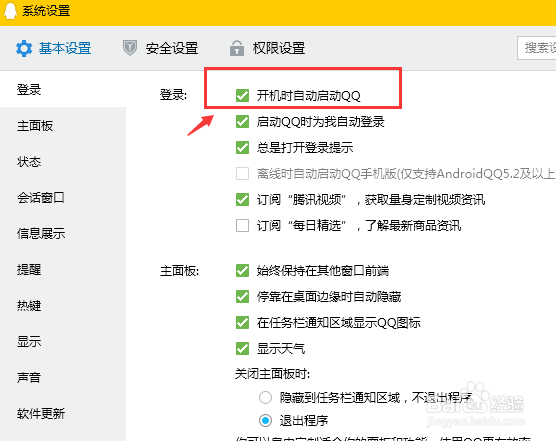
Task: Select 状态 in the sidebar
Action: pyautogui.click(x=29, y=162)
